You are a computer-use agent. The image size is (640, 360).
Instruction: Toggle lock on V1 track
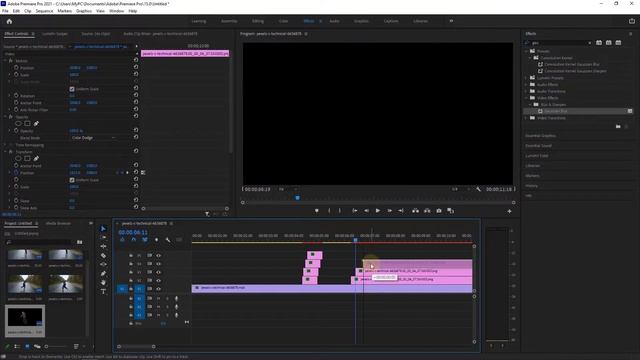click(131, 289)
